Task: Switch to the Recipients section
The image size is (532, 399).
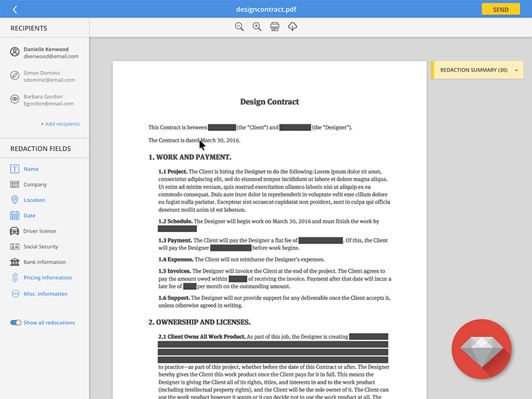Action: tap(28, 28)
